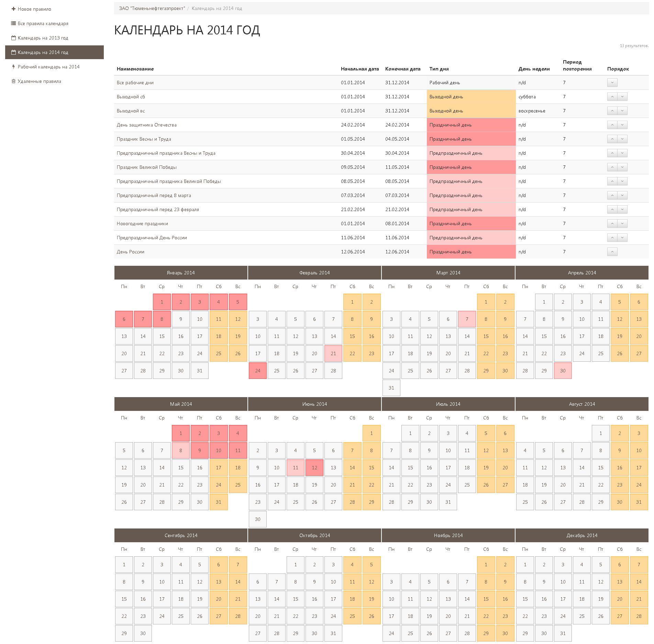Viewport: 654px width, 644px height.
Task: Select December 31 in Декабрь 2014
Action: [x=563, y=633]
